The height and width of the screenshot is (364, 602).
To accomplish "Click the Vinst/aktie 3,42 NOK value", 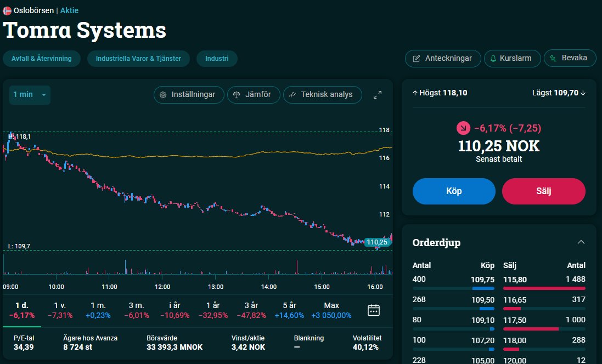I will click(248, 347).
